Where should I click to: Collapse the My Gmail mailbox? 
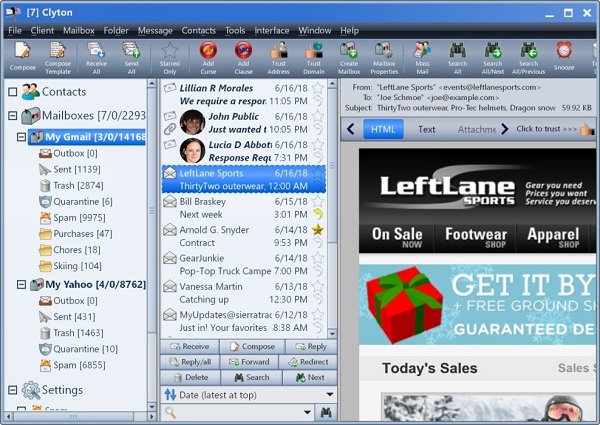tap(21, 137)
